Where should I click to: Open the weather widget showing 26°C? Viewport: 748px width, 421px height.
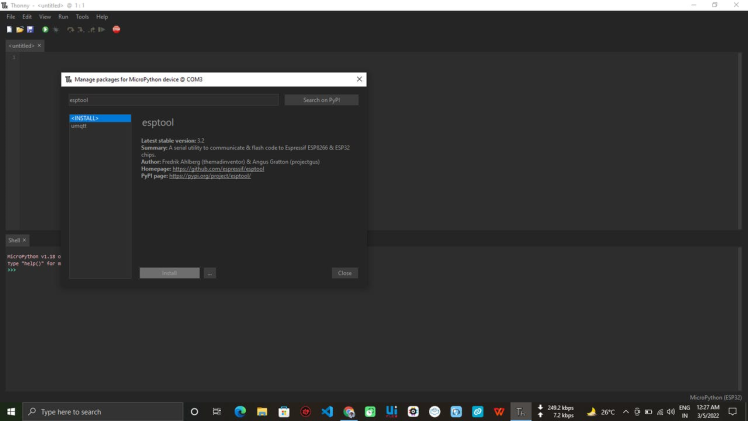click(601, 411)
